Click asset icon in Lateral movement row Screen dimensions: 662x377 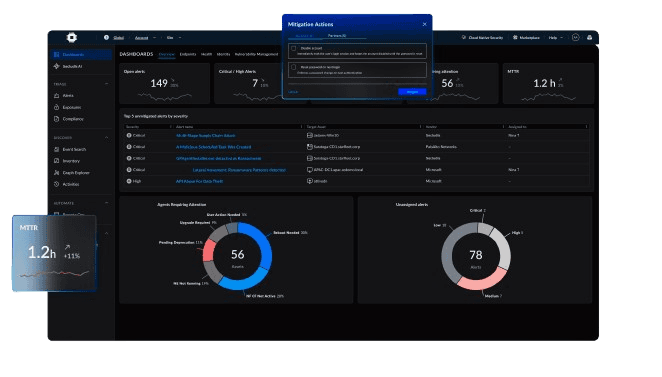(x=309, y=170)
